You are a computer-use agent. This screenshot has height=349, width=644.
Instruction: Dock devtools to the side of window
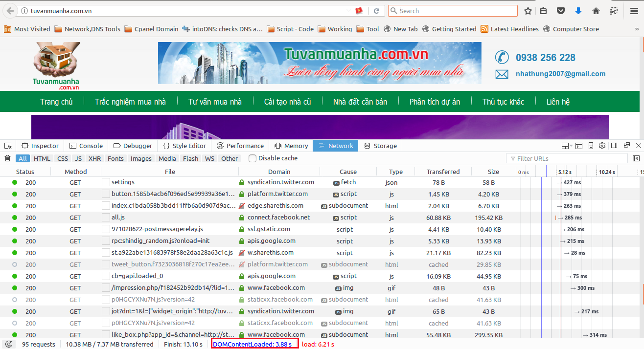tap(615, 146)
